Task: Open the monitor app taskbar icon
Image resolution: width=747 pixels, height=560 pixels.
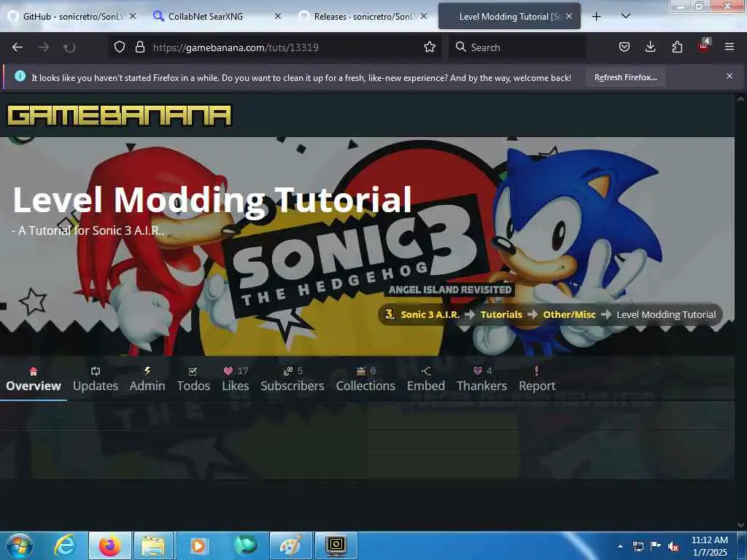Action: pyautogui.click(x=336, y=545)
